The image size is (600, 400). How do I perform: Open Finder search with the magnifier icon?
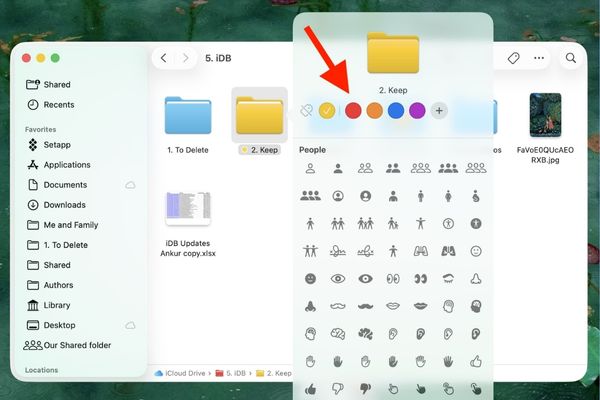click(571, 58)
